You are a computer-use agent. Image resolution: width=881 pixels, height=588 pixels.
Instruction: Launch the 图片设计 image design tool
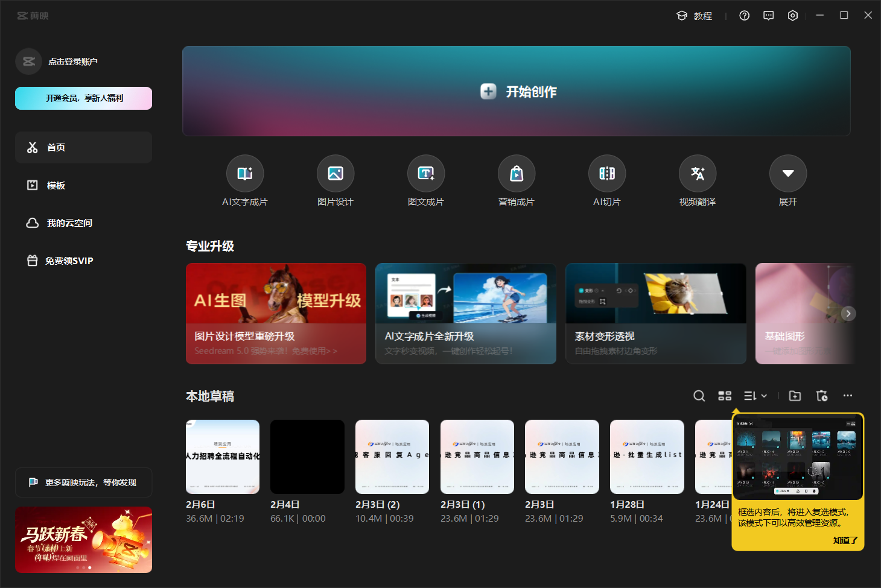point(335,174)
